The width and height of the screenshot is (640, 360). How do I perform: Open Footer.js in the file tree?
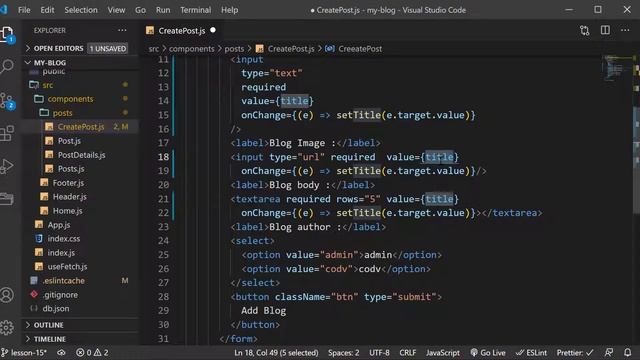[68, 183]
